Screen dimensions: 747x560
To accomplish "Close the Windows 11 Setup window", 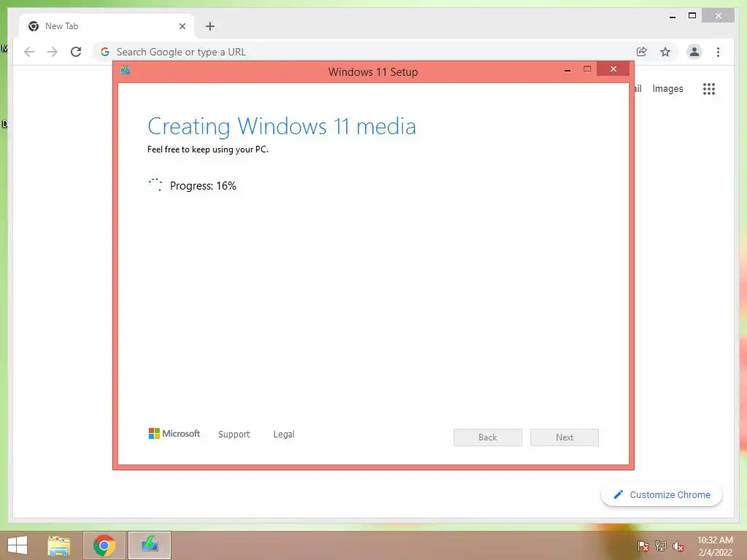I will tap(613, 69).
